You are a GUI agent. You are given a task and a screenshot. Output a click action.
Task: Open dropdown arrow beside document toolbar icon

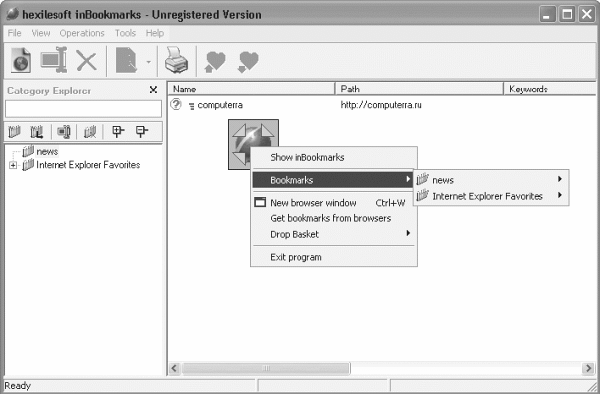[148, 62]
